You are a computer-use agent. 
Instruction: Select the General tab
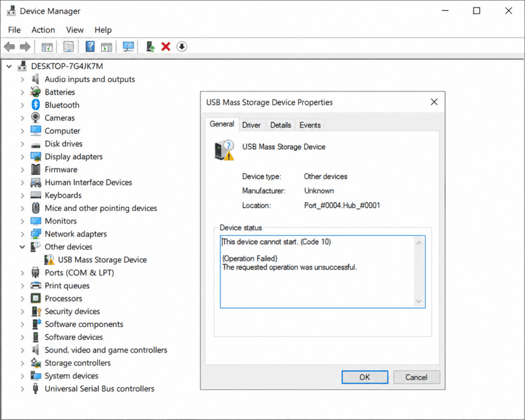[x=221, y=124]
